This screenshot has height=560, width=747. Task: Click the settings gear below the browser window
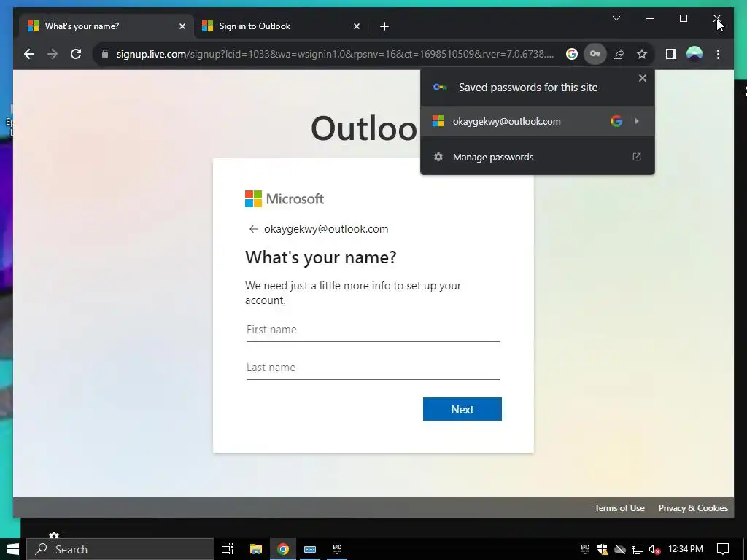point(54,535)
